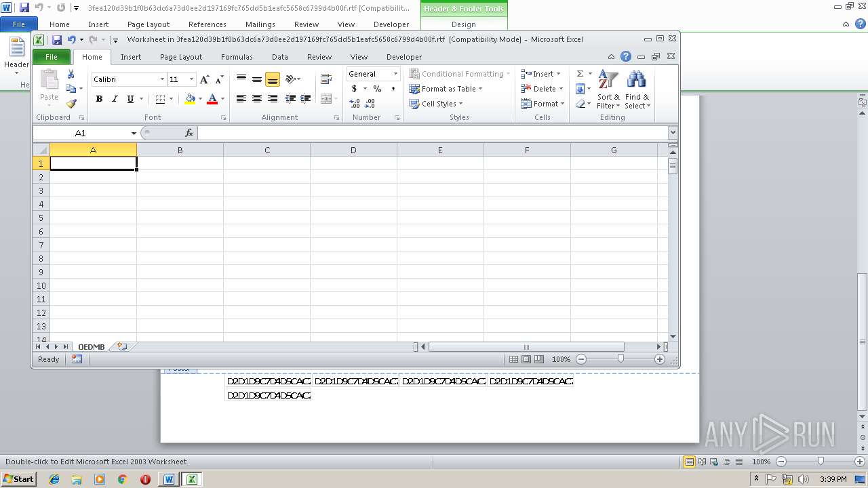
Task: Select row 5 header
Action: 41,218
